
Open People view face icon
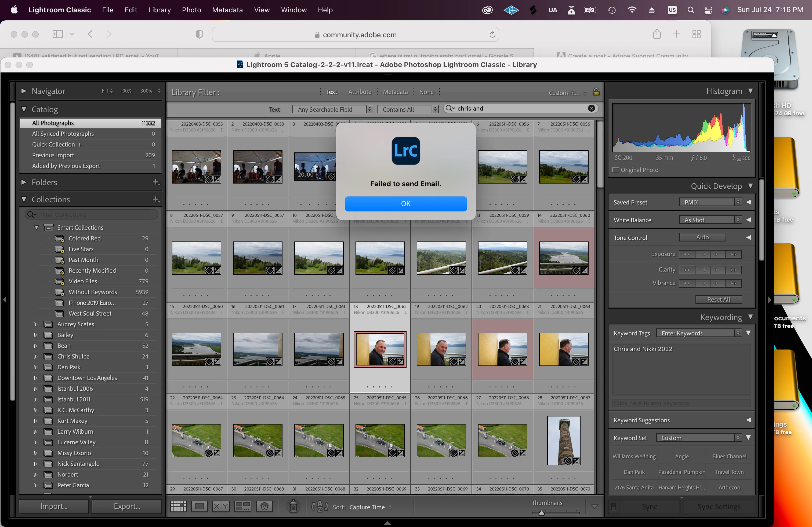pyautogui.click(x=264, y=507)
